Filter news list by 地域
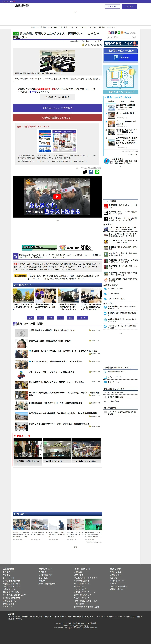 [x=70, y=318]
